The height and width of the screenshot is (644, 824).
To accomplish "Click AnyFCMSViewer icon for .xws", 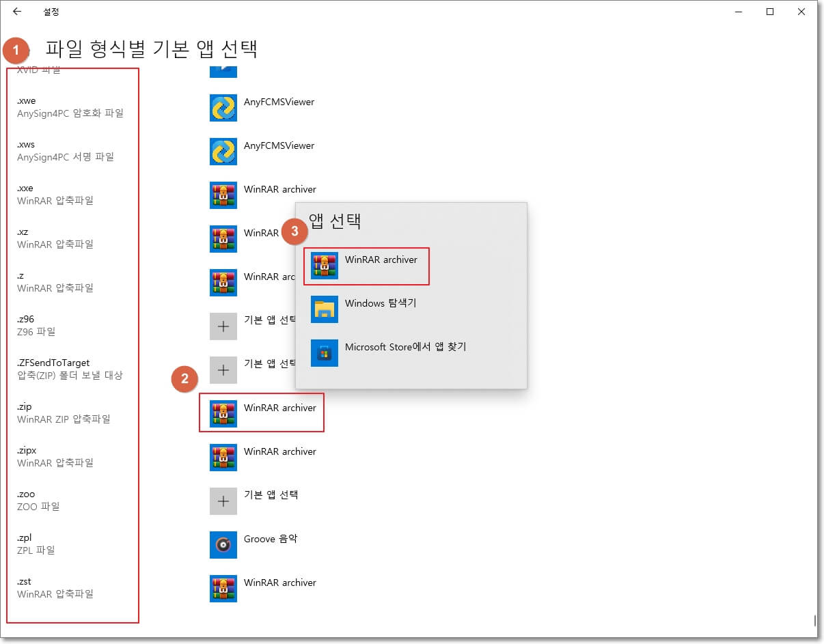I will point(223,152).
